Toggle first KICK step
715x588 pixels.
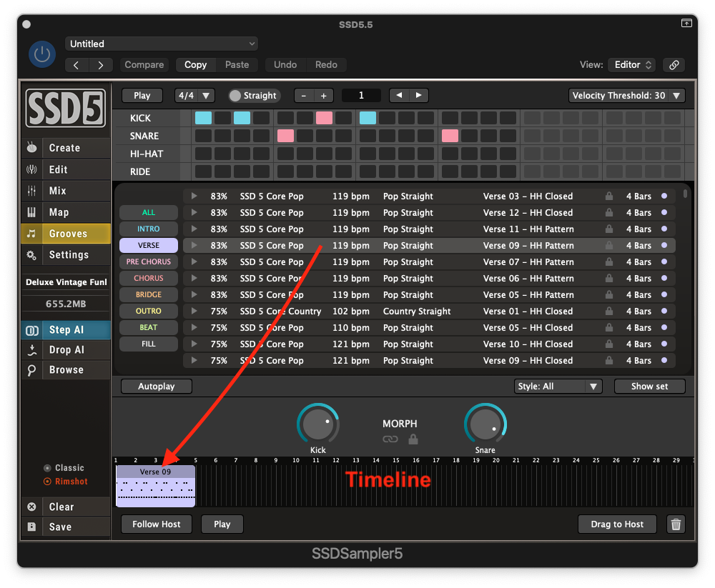click(203, 118)
